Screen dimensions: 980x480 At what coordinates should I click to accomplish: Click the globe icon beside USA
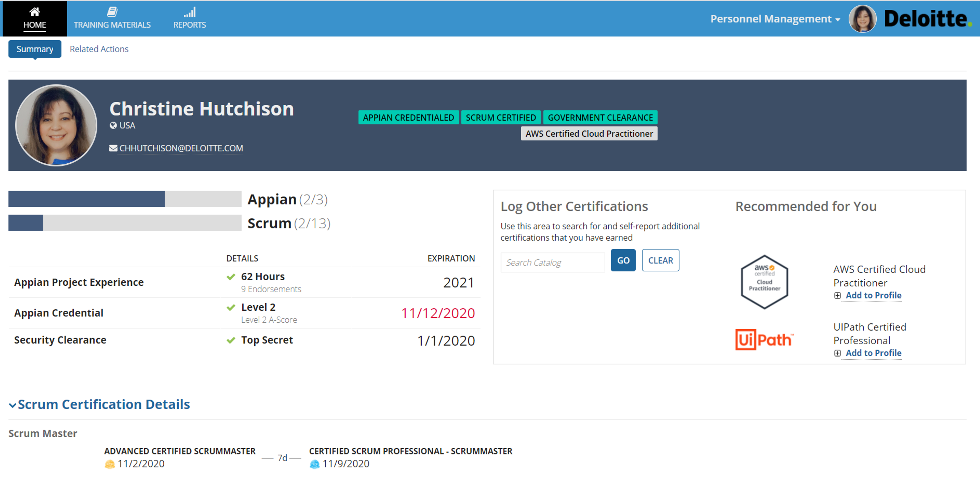pyautogui.click(x=113, y=125)
